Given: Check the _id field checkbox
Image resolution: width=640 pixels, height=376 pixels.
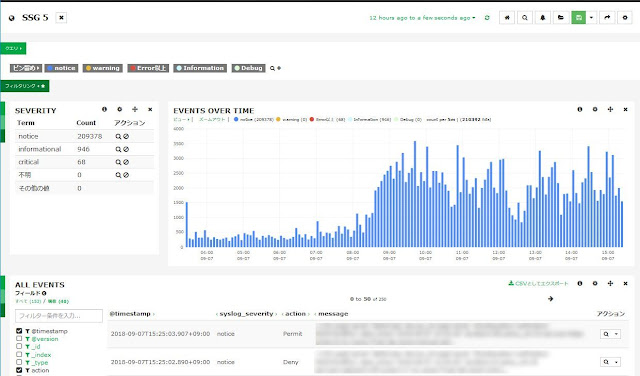Looking at the screenshot, I should pyautogui.click(x=19, y=346).
